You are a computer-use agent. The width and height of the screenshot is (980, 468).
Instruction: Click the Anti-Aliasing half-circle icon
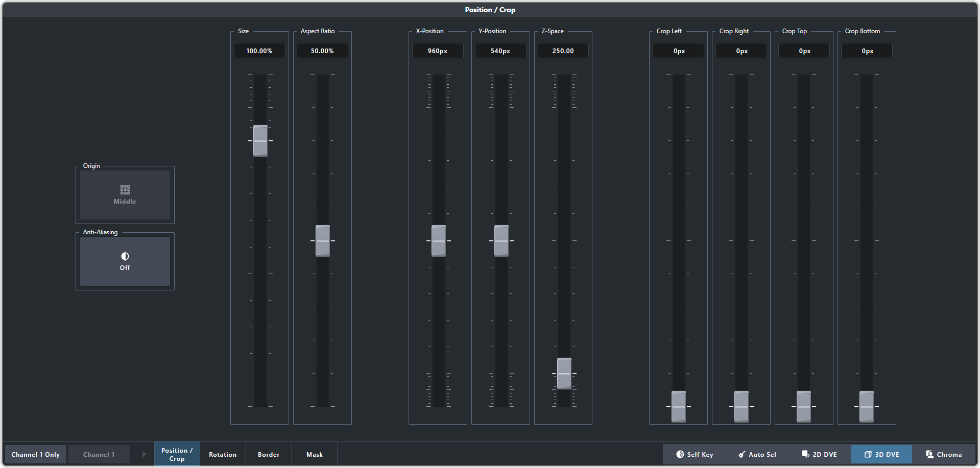tap(125, 256)
